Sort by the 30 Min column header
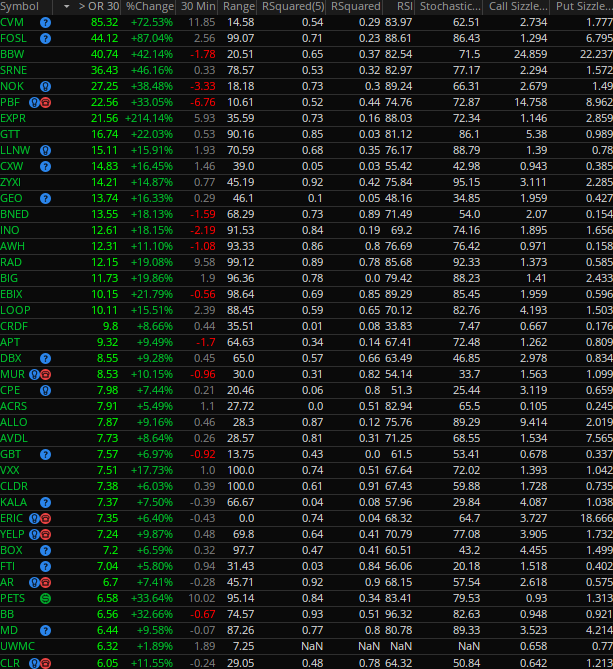 pos(198,7)
